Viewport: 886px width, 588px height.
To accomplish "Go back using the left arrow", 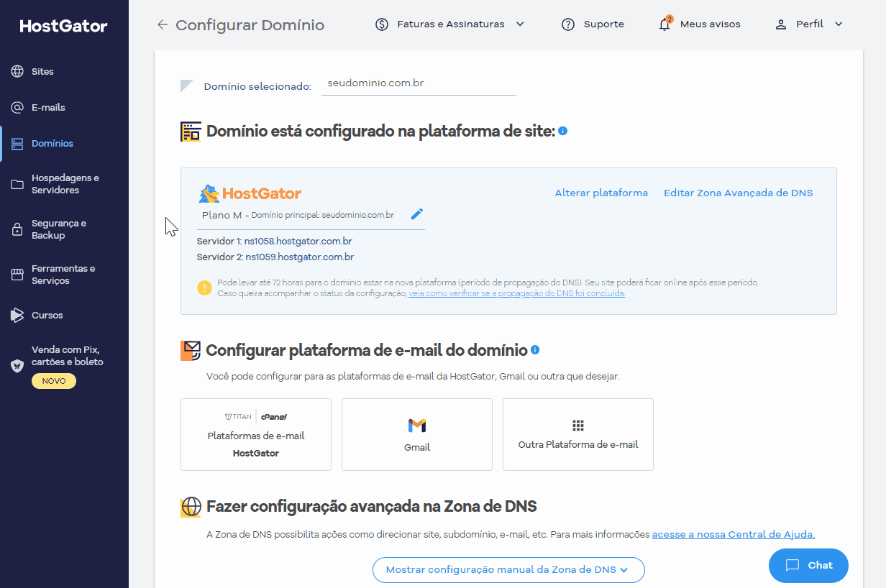I will click(x=163, y=25).
